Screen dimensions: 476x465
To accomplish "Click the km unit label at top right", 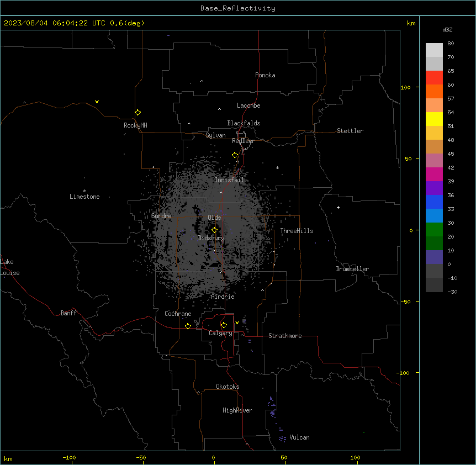I will tap(411, 23).
